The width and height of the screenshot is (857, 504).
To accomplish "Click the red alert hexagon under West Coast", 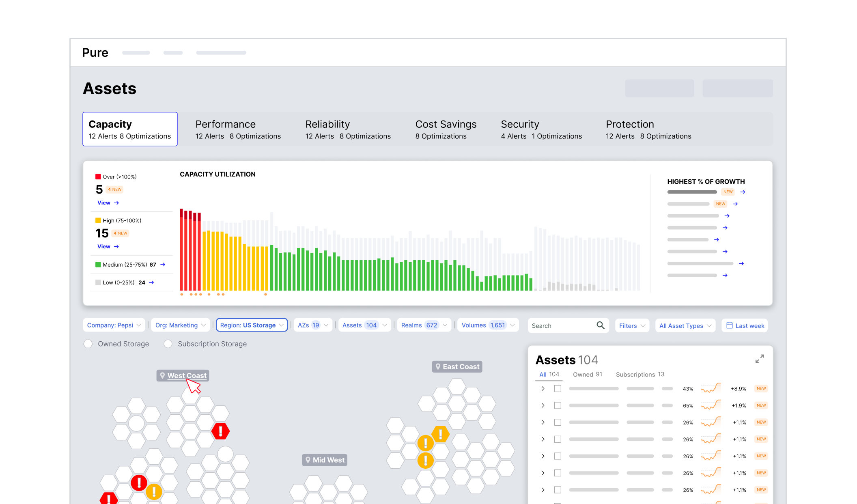I will 220,431.
